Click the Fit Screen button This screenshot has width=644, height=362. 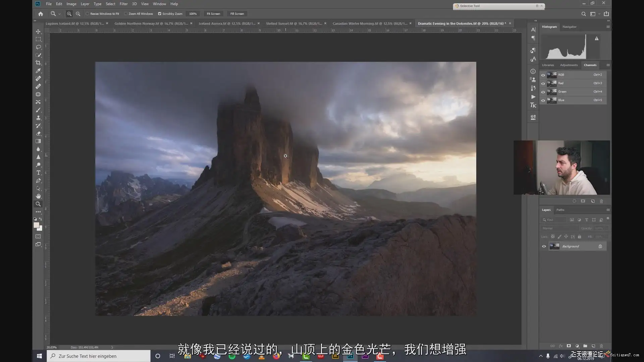213,14
